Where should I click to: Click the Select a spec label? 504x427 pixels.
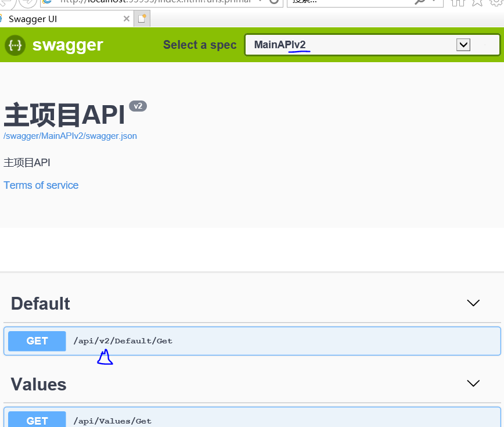pyautogui.click(x=200, y=45)
